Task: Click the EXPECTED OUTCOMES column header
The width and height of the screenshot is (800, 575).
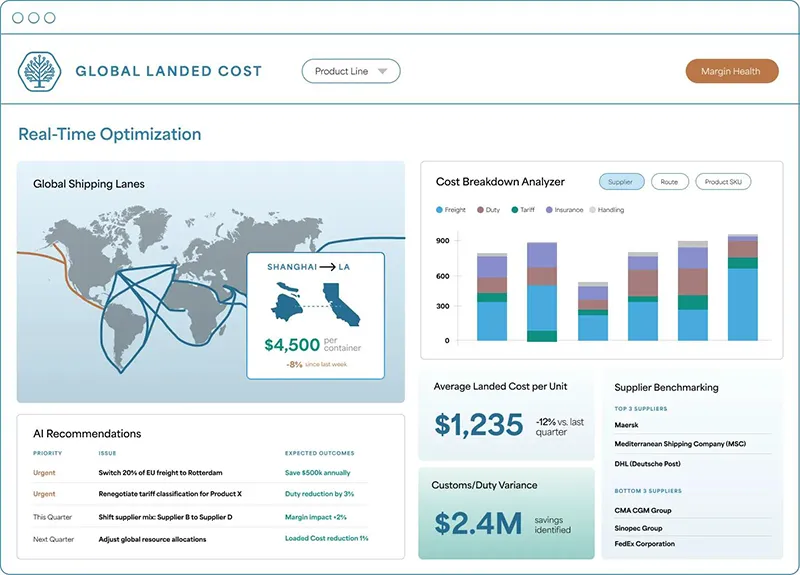Action: click(x=319, y=453)
